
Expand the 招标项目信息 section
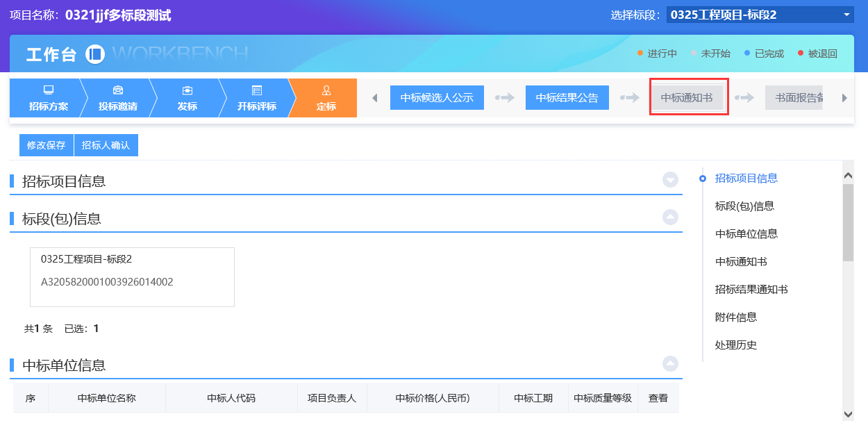pyautogui.click(x=670, y=180)
